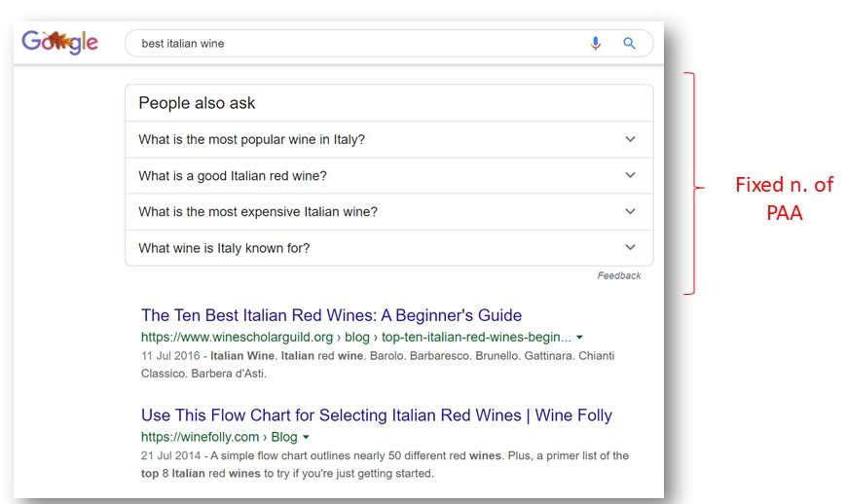
Task: Click the magnifying glass search icon
Action: (629, 44)
